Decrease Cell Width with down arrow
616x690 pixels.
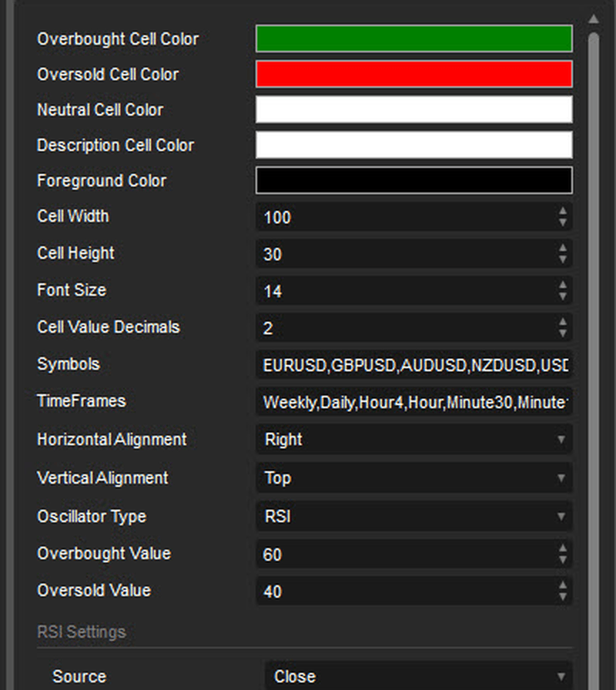coord(562,223)
